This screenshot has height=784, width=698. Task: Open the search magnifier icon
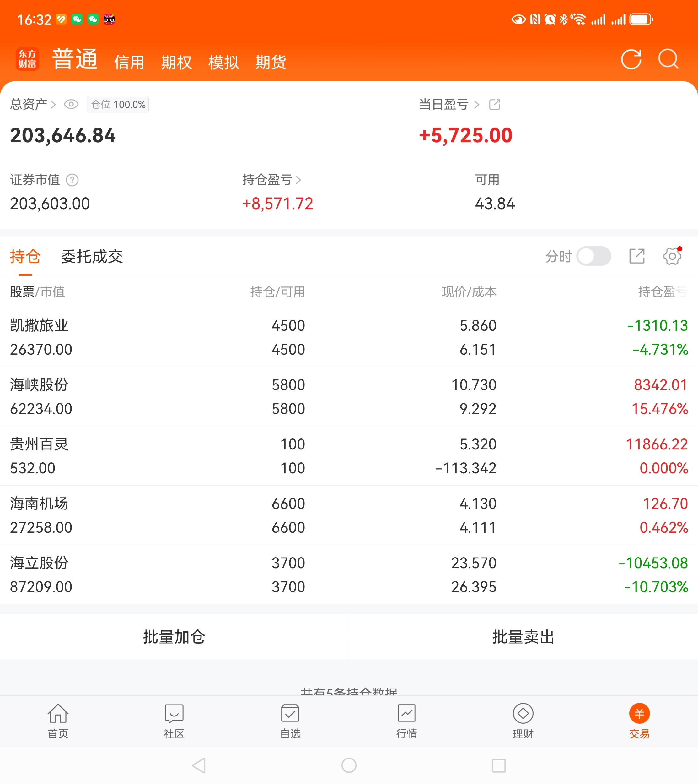(x=668, y=59)
